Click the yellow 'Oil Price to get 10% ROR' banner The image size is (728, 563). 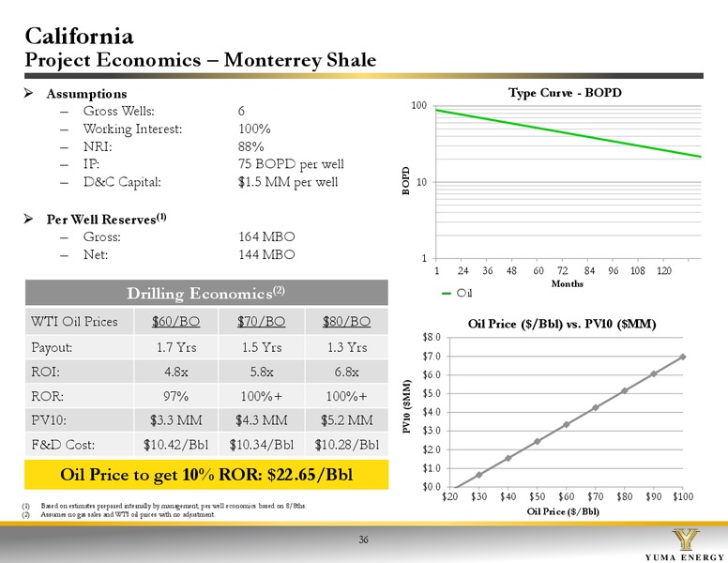[206, 475]
